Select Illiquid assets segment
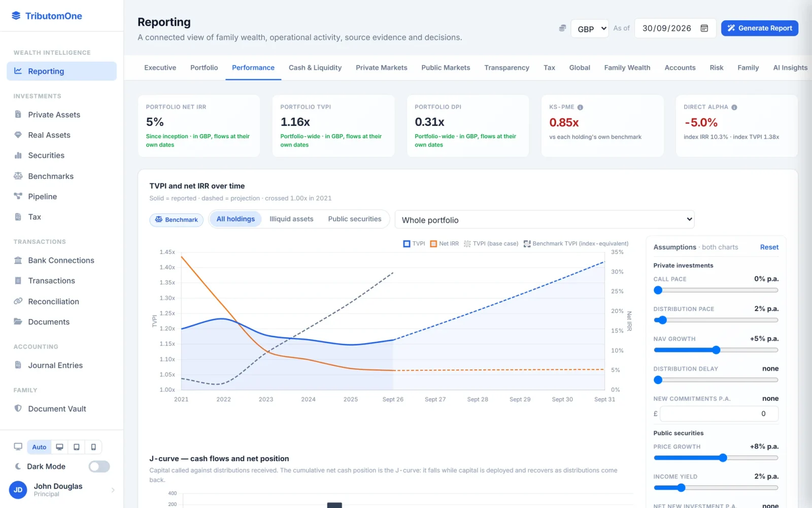The image size is (812, 508). tap(291, 219)
